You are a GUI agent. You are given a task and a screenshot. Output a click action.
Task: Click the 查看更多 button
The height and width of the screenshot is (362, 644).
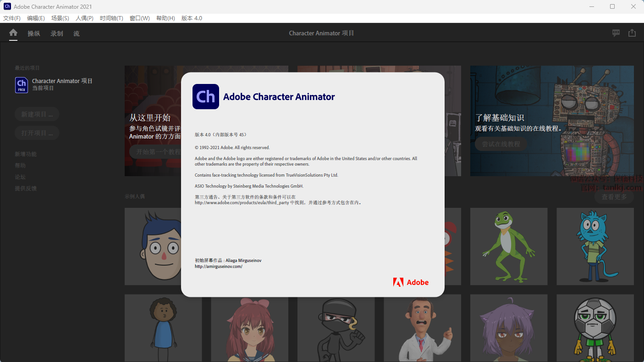614,197
